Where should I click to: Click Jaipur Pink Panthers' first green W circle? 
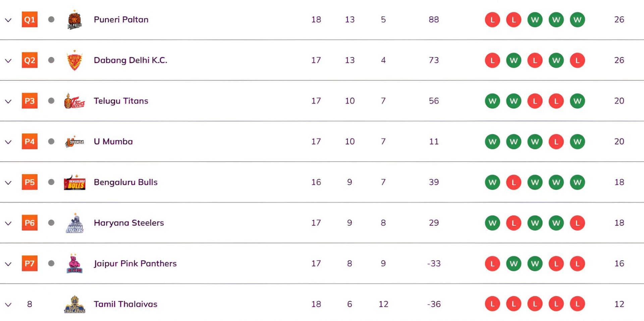click(x=514, y=264)
